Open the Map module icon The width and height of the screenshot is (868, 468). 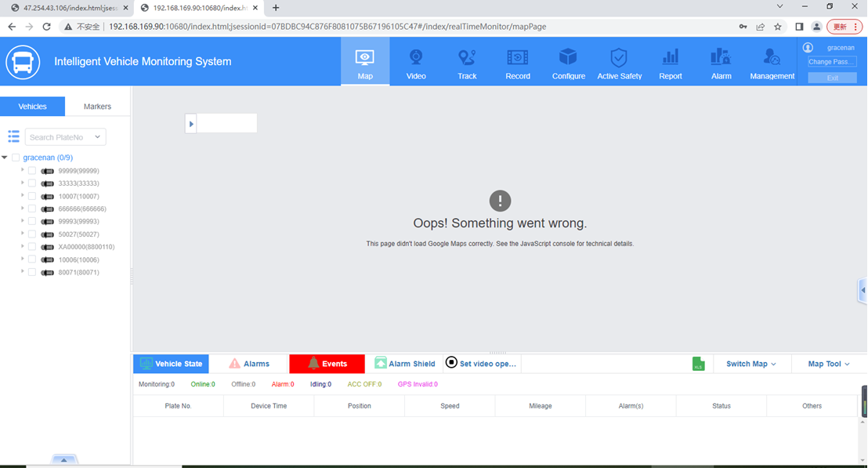(365, 57)
